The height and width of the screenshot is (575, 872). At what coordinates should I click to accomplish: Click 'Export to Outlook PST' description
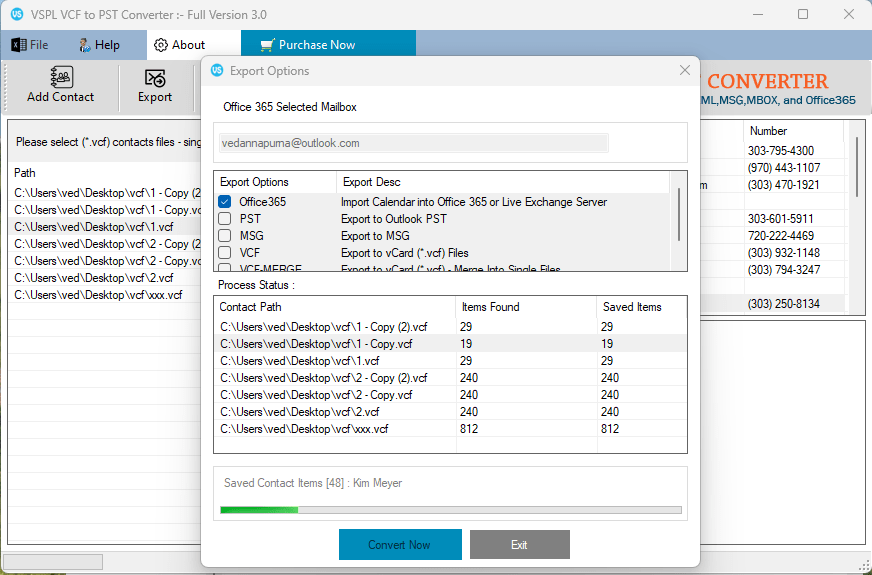[x=394, y=219]
